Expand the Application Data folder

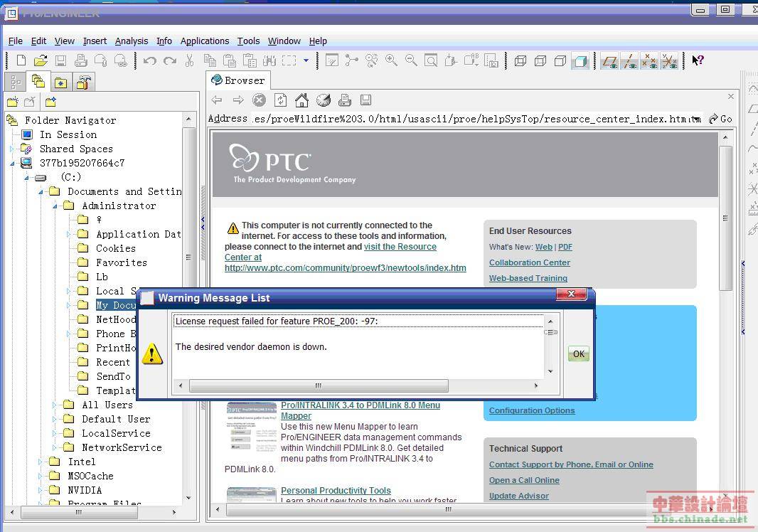(x=69, y=235)
